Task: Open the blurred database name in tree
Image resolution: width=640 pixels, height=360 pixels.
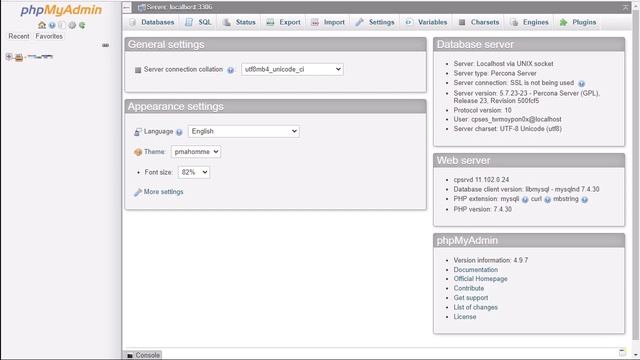Action: point(40,57)
